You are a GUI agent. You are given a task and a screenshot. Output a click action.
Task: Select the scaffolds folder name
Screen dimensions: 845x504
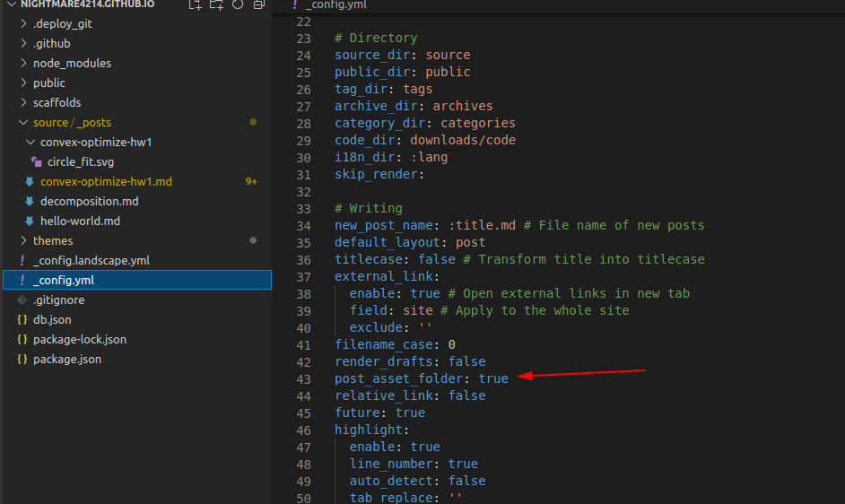pyautogui.click(x=57, y=102)
